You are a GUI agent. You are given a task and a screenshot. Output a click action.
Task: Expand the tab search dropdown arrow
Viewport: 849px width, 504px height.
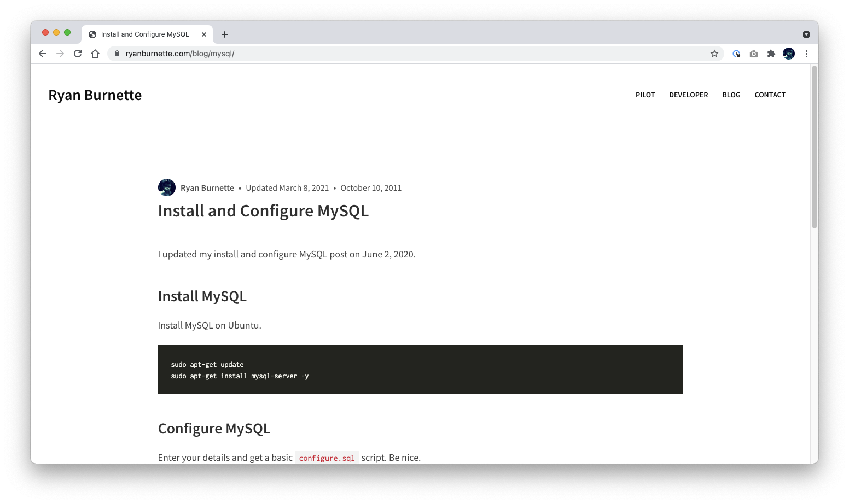(806, 34)
